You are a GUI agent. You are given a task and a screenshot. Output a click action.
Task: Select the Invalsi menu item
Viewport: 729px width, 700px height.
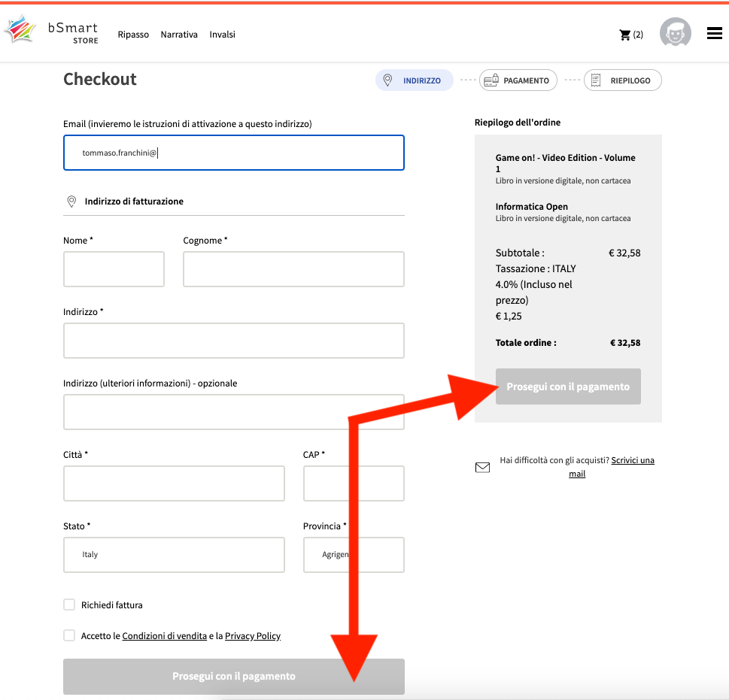pyautogui.click(x=223, y=35)
